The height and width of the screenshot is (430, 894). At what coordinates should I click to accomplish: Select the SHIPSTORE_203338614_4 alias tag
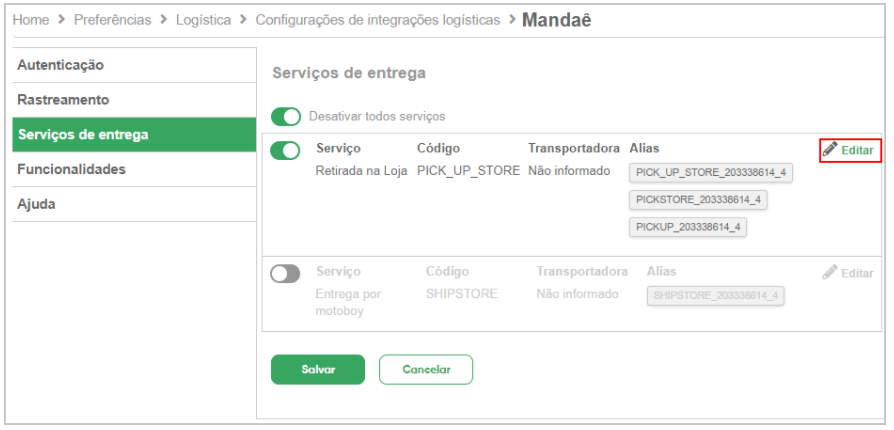click(716, 296)
